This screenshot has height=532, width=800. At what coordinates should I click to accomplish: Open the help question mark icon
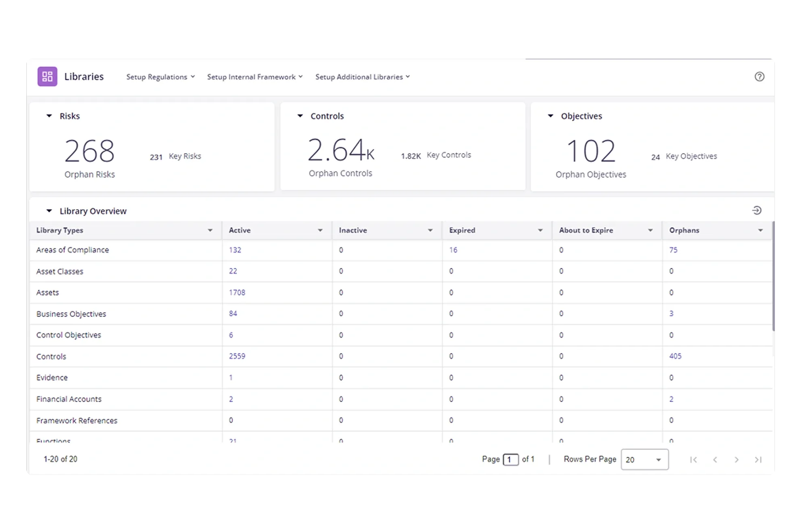(x=759, y=77)
